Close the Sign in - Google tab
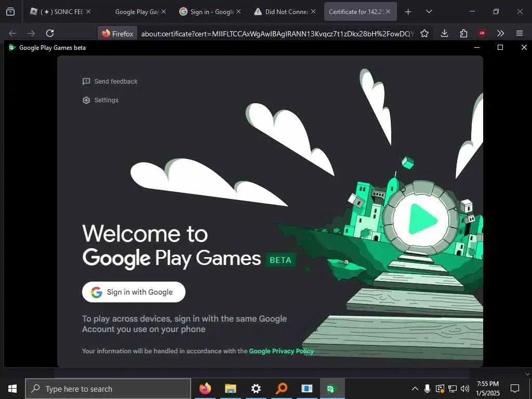The width and height of the screenshot is (532, 399). (238, 11)
